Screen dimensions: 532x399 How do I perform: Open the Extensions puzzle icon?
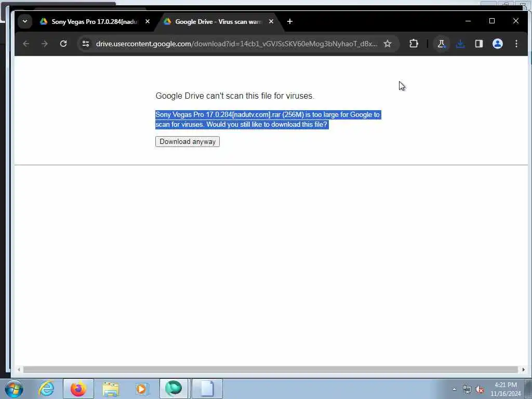pos(414,44)
